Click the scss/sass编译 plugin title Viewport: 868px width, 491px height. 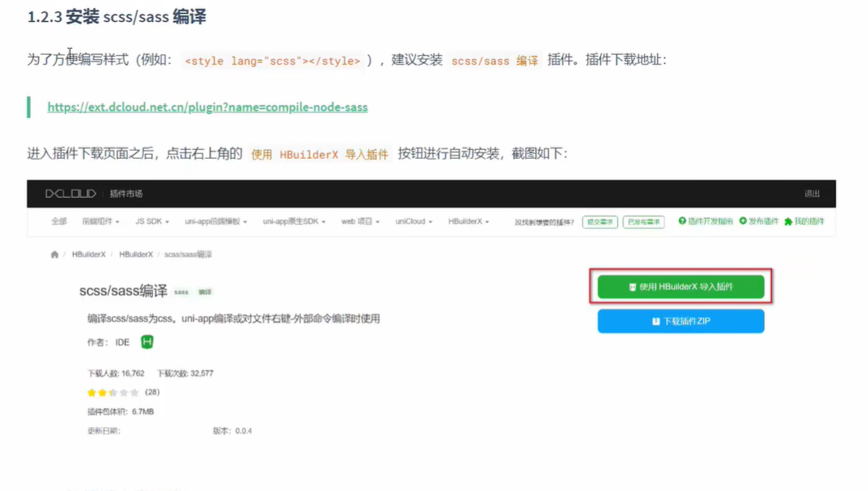click(x=123, y=292)
